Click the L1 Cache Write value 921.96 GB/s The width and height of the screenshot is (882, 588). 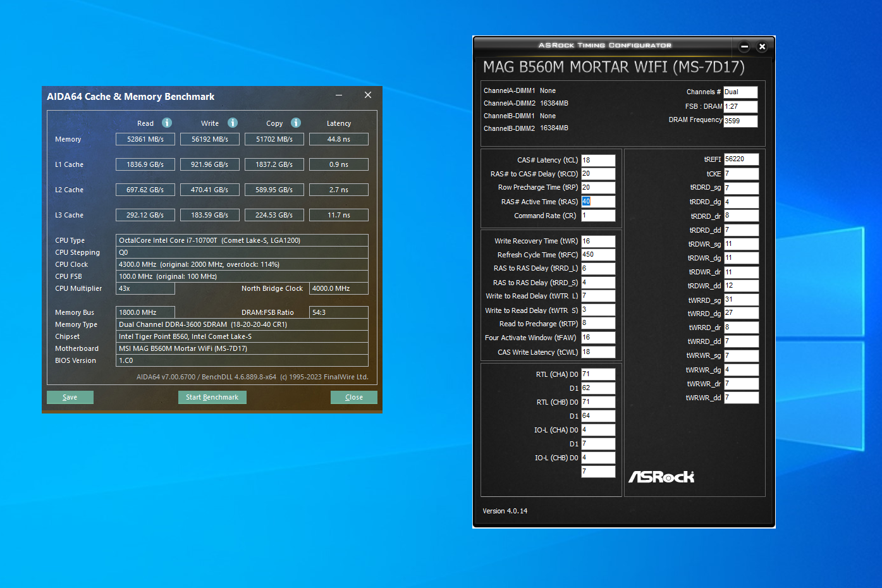pos(210,164)
